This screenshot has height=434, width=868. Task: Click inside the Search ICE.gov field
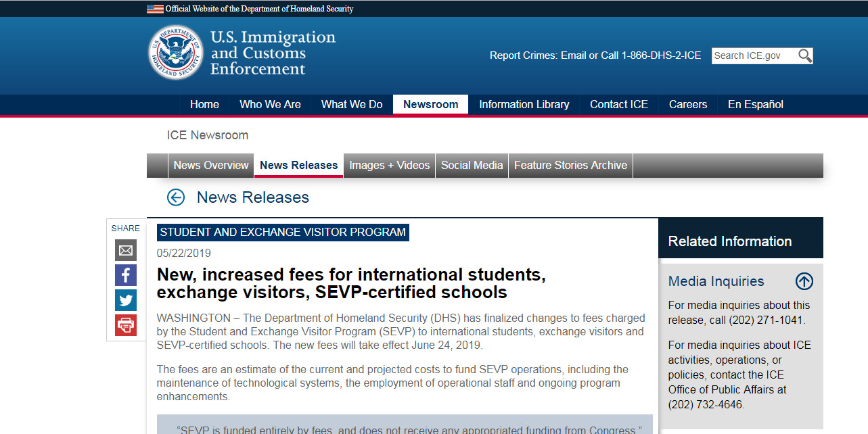[x=754, y=56]
